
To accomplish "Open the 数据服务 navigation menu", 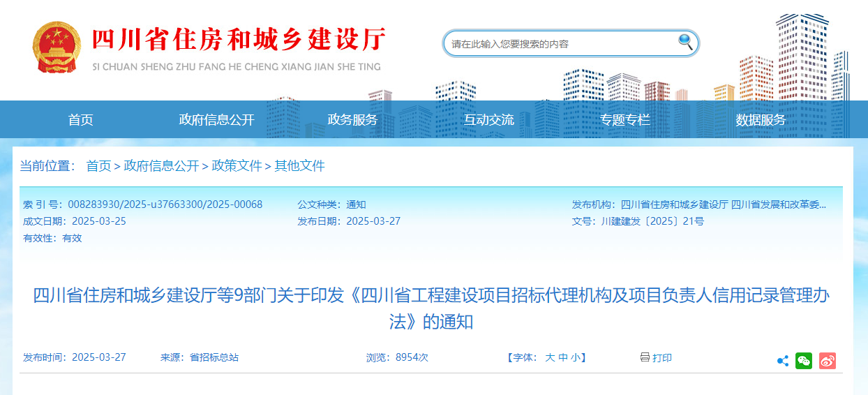I will point(761,120).
